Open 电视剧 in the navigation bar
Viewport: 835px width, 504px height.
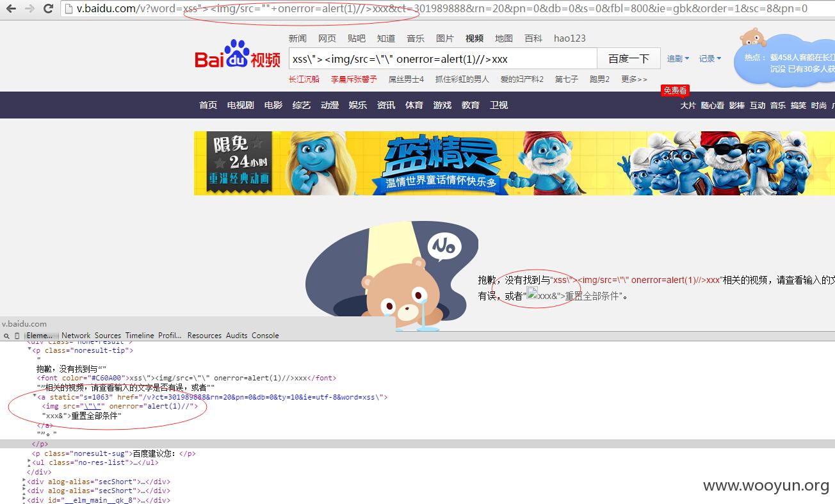241,105
